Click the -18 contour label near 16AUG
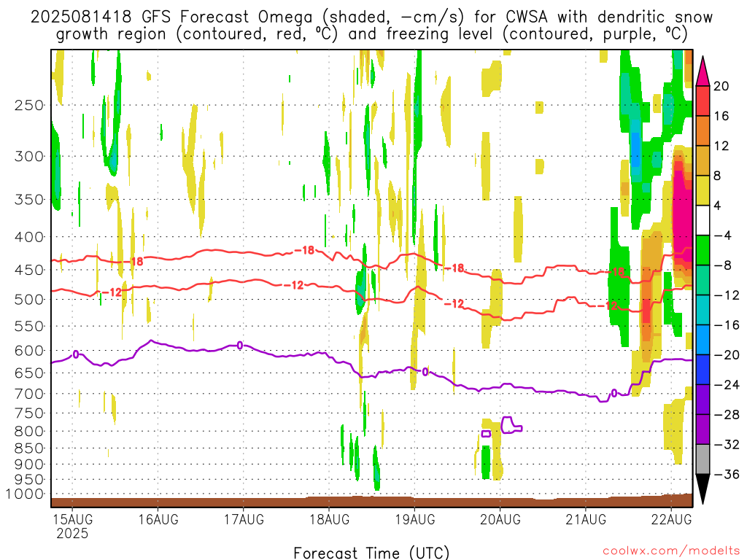 coord(133,262)
